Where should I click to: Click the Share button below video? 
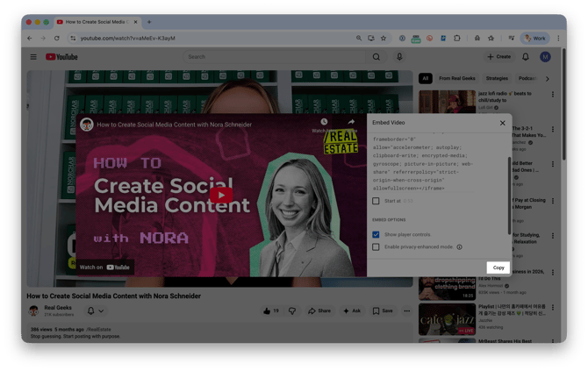click(319, 310)
